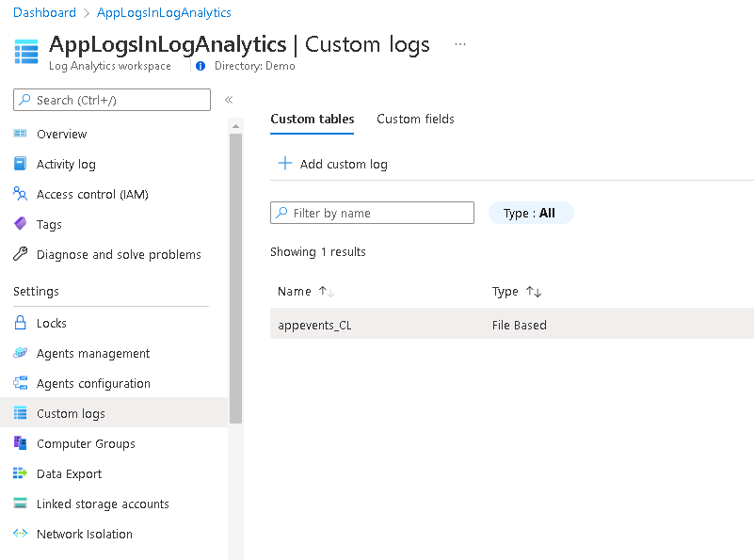The width and height of the screenshot is (754, 560).
Task: Click the purple Tags icon
Action: tap(20, 224)
